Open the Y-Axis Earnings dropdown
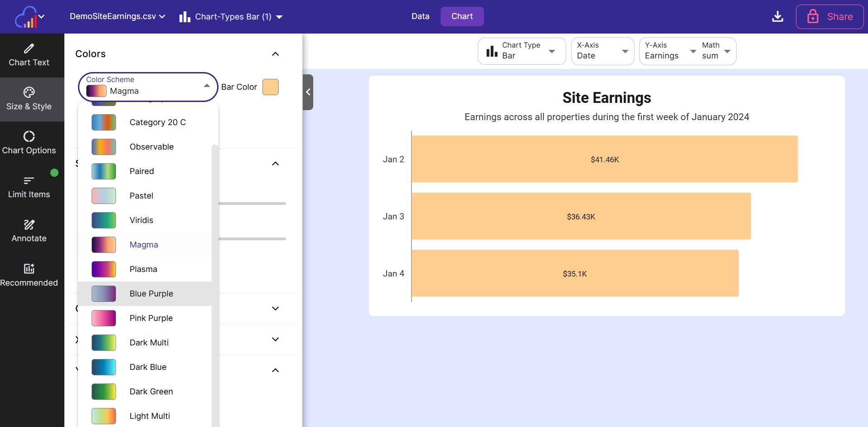This screenshot has height=427, width=868. [670, 51]
